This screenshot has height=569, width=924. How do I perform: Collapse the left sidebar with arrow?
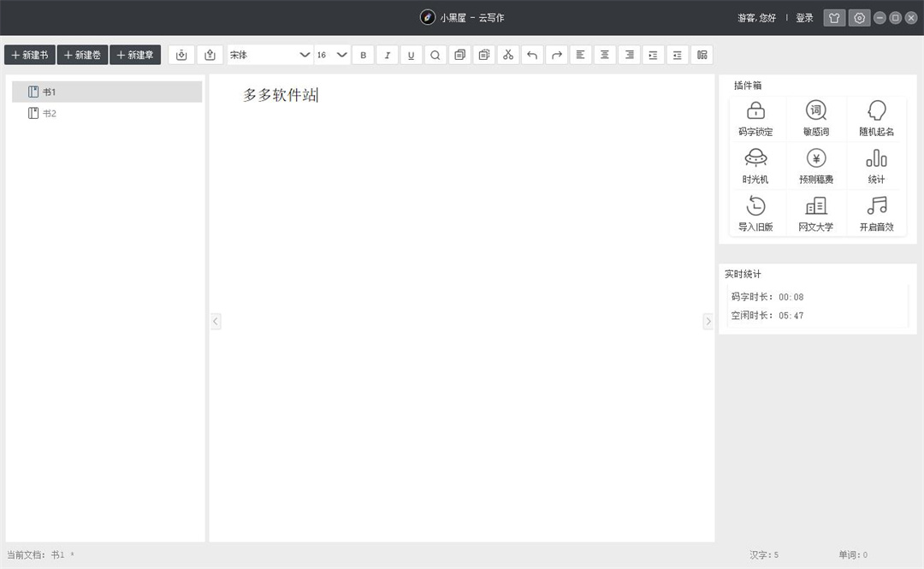tap(216, 322)
